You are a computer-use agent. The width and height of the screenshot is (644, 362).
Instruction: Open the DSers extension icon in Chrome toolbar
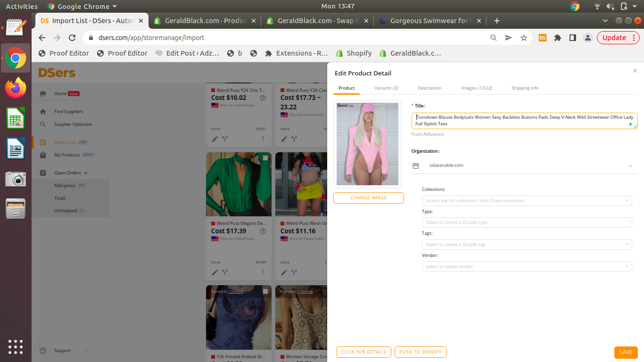pos(543,38)
